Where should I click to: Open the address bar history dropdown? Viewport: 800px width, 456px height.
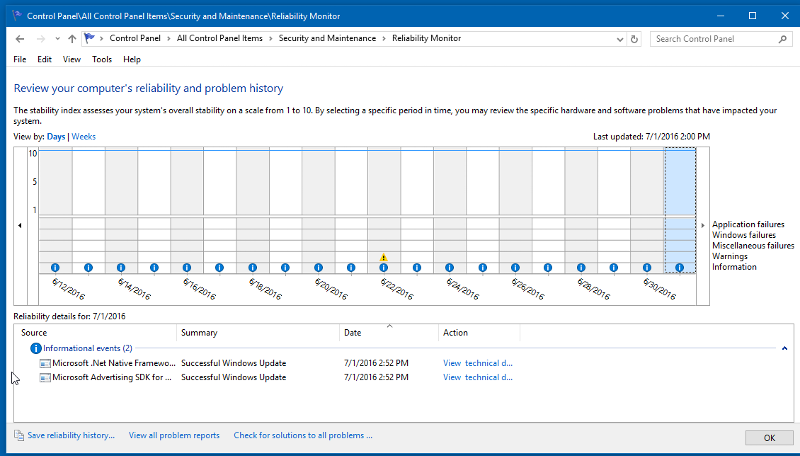coord(619,39)
